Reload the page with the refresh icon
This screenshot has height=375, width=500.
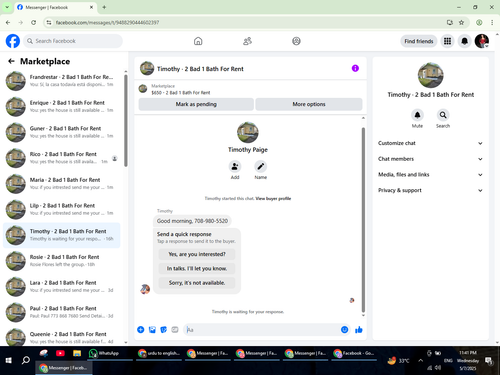pyautogui.click(x=33, y=22)
